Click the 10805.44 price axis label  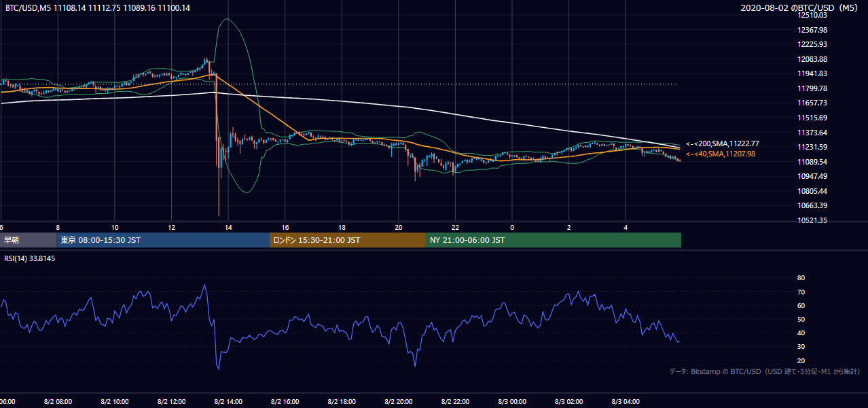(812, 191)
